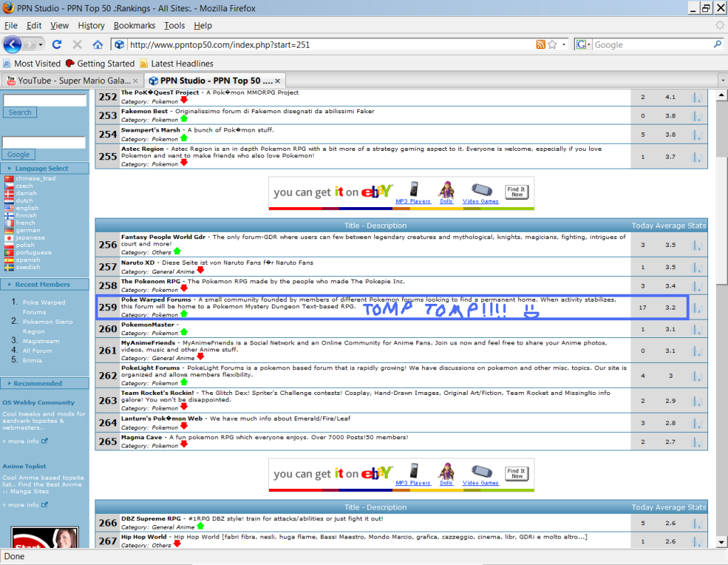This screenshot has width=728, height=565.
Task: Reload the page with the refresh icon
Action: pyautogui.click(x=57, y=45)
